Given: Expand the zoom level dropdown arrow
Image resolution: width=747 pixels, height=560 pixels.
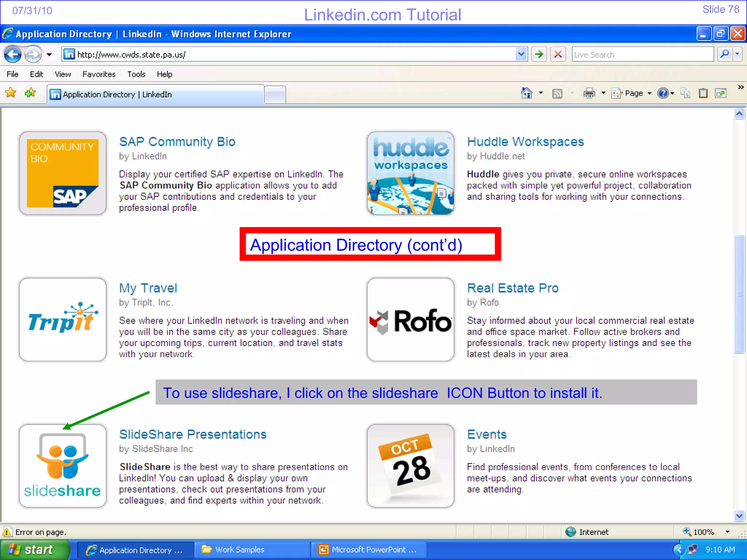Looking at the screenshot, I should click(728, 532).
